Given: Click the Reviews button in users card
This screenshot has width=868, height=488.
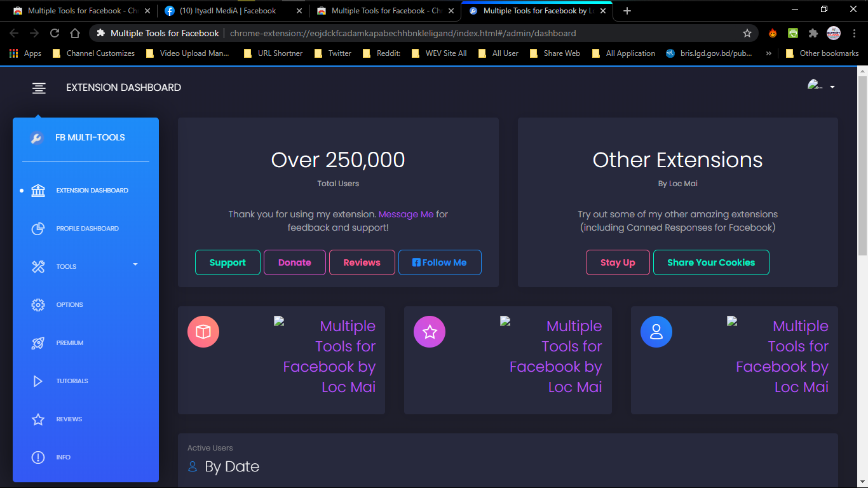Looking at the screenshot, I should 362,262.
